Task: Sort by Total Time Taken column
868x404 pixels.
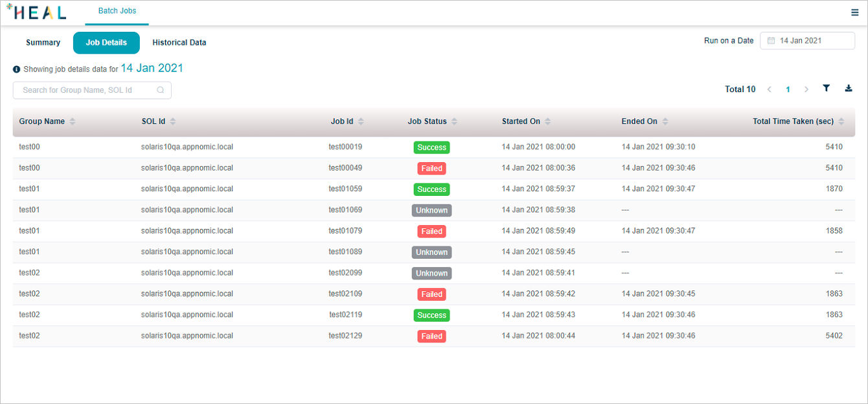Action: [841, 122]
